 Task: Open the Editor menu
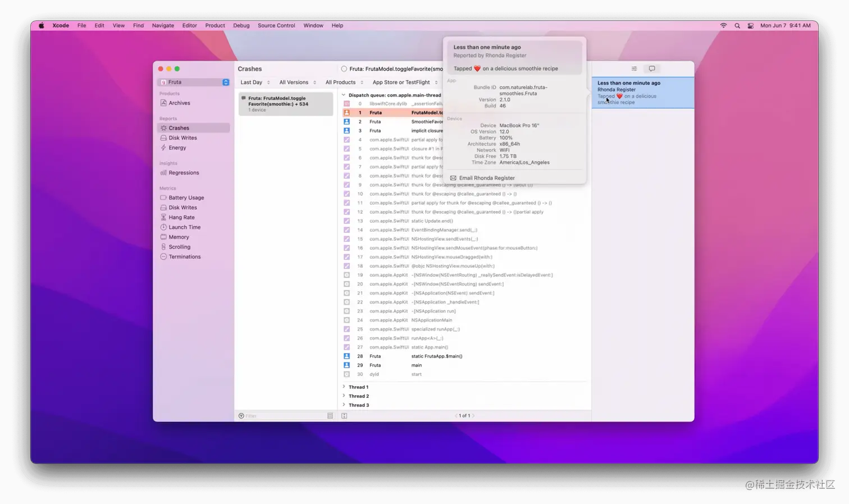[189, 26]
